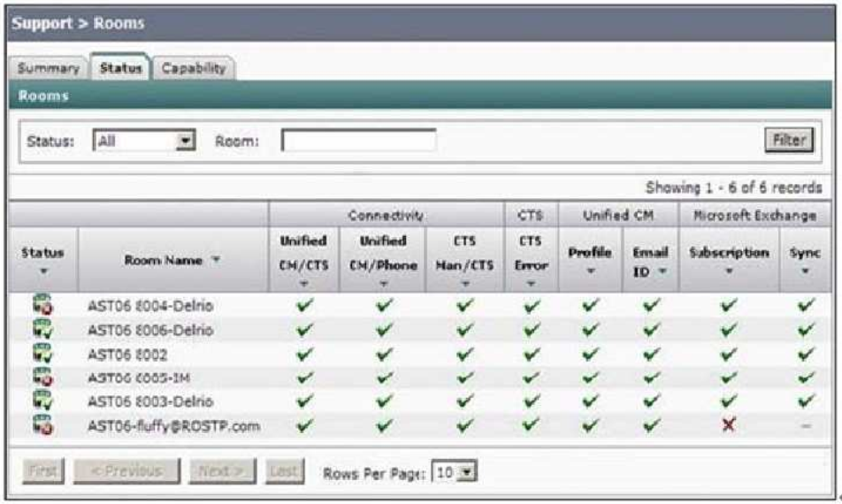Click Unified CM/CTS checkmark for AST06 8004-Delrio
This screenshot has height=504, width=842.
(304, 305)
